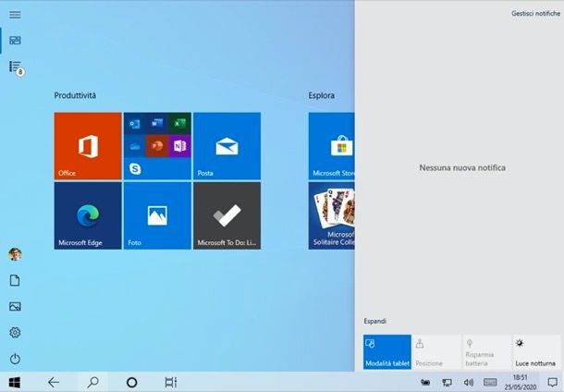Launch the Microsoft Edge tile

point(88,215)
